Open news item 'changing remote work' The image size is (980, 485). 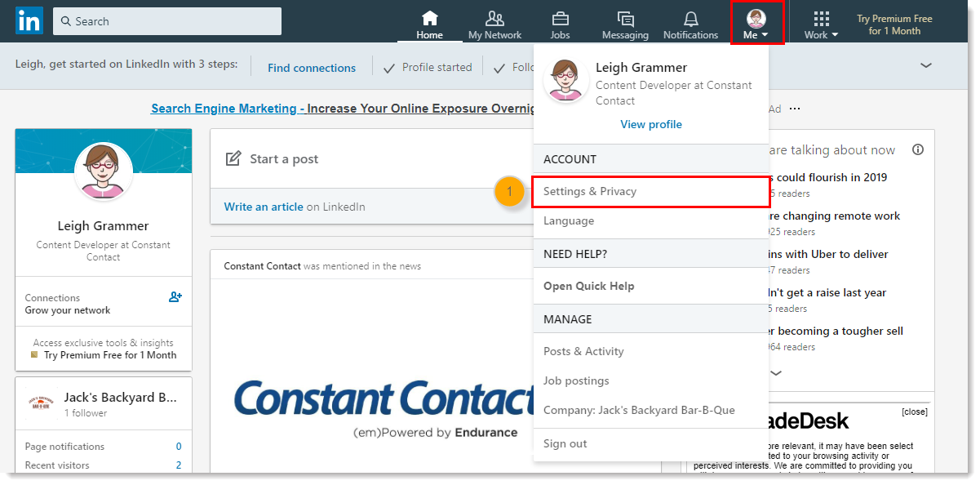(x=834, y=216)
